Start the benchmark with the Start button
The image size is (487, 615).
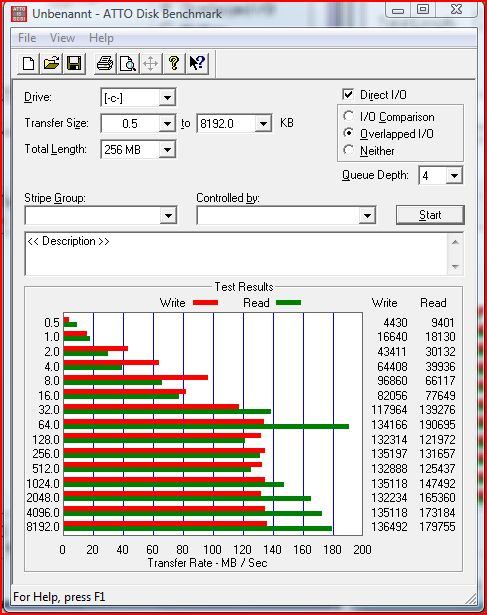click(430, 215)
